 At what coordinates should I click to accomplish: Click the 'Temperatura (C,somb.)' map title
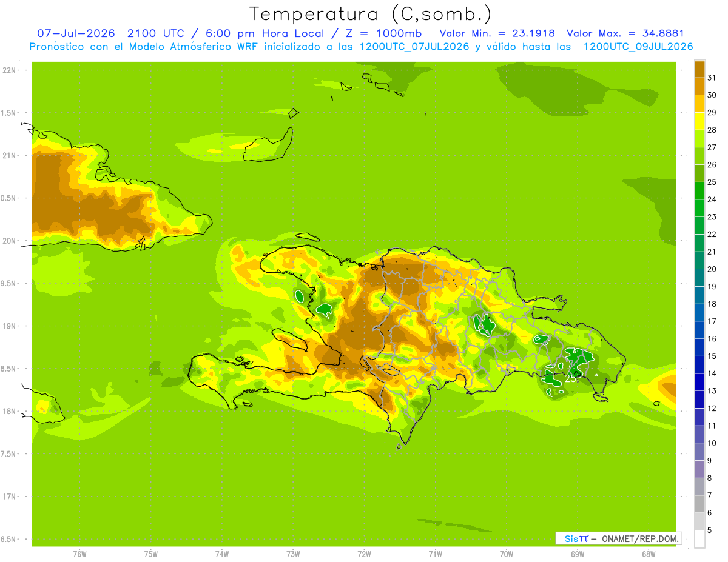(x=370, y=14)
